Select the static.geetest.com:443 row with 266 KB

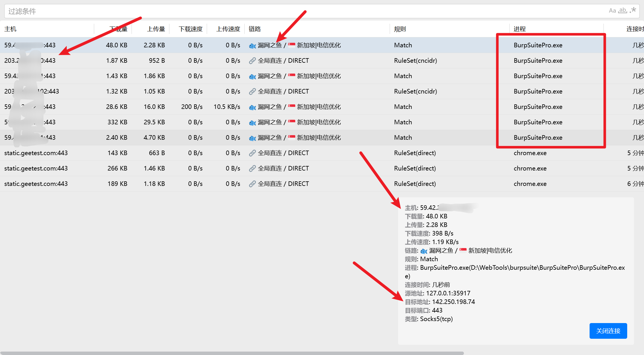[322, 169]
